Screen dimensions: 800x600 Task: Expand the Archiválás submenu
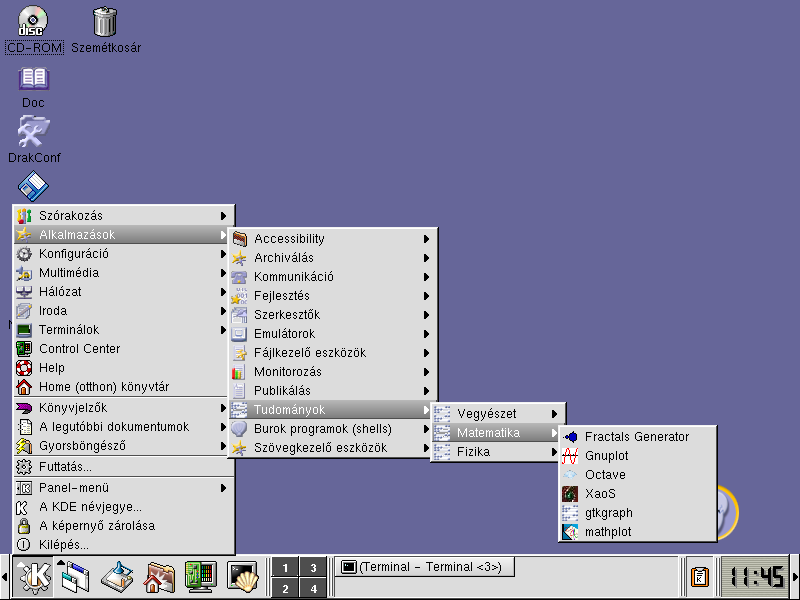point(332,258)
